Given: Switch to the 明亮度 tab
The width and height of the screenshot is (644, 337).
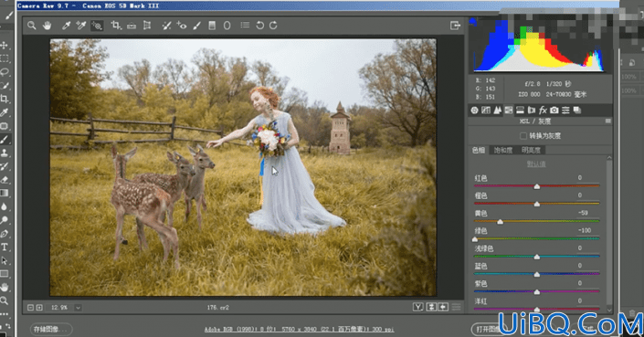Looking at the screenshot, I should tap(531, 150).
